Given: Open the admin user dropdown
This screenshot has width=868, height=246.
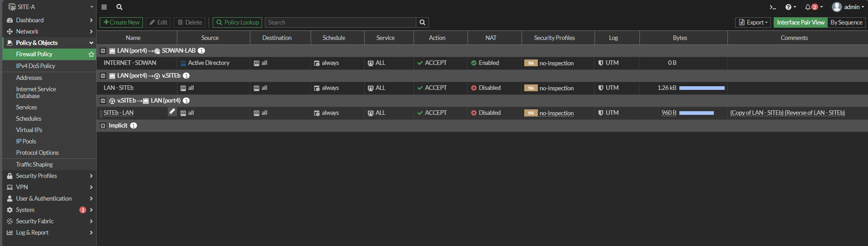Looking at the screenshot, I should click(848, 7).
